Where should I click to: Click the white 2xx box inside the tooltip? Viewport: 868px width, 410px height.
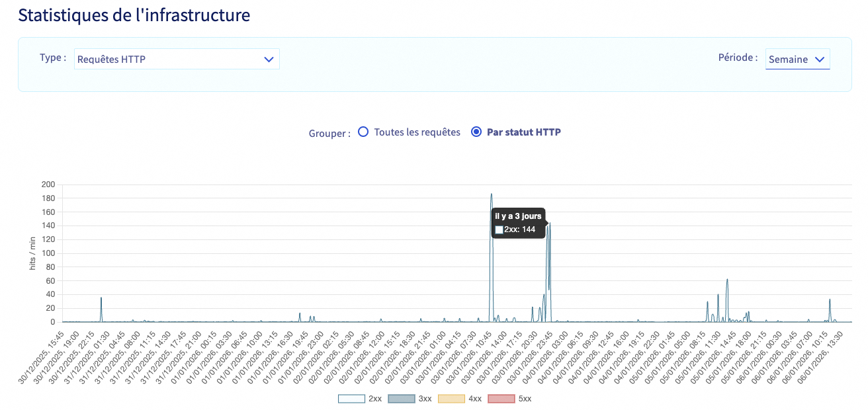coord(499,229)
